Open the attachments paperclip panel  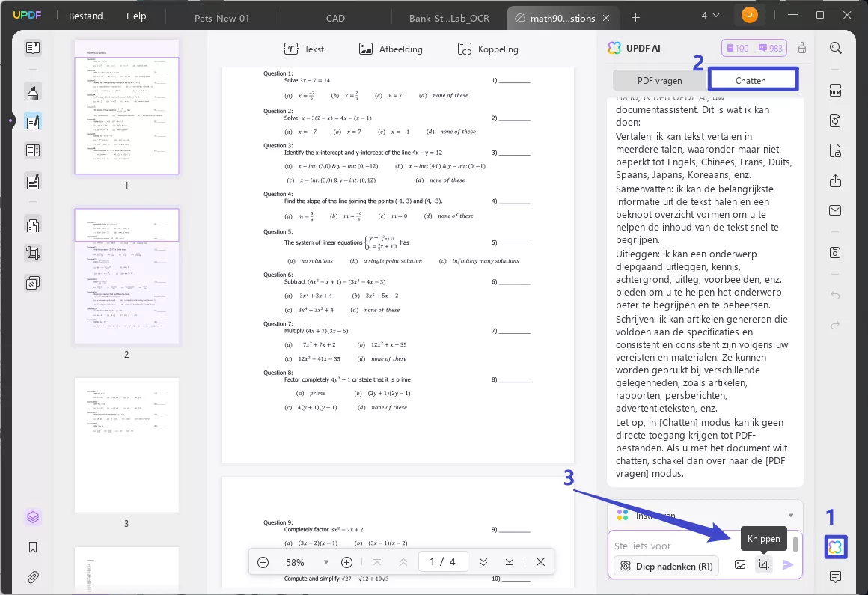tap(33, 577)
